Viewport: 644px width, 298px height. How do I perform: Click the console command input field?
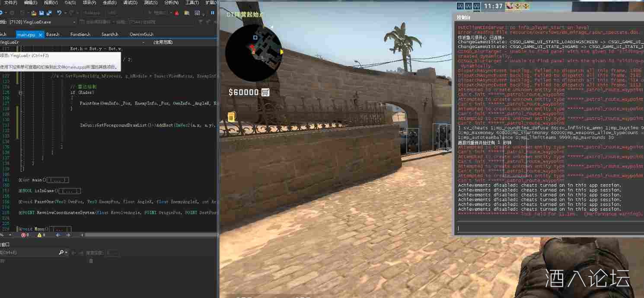click(x=550, y=228)
